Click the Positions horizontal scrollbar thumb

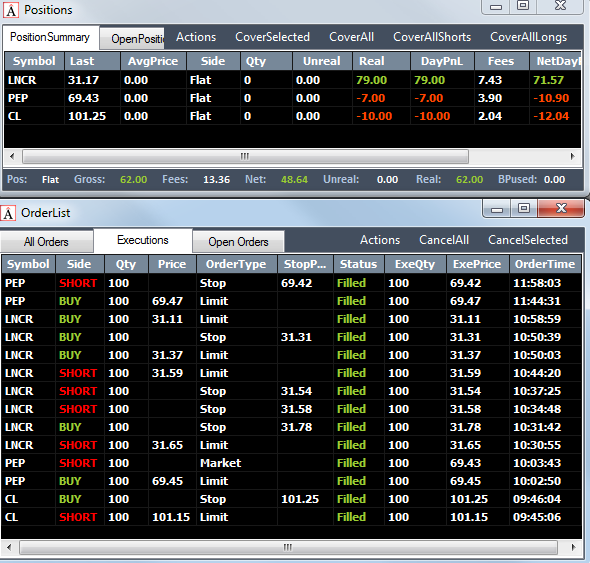(245, 156)
